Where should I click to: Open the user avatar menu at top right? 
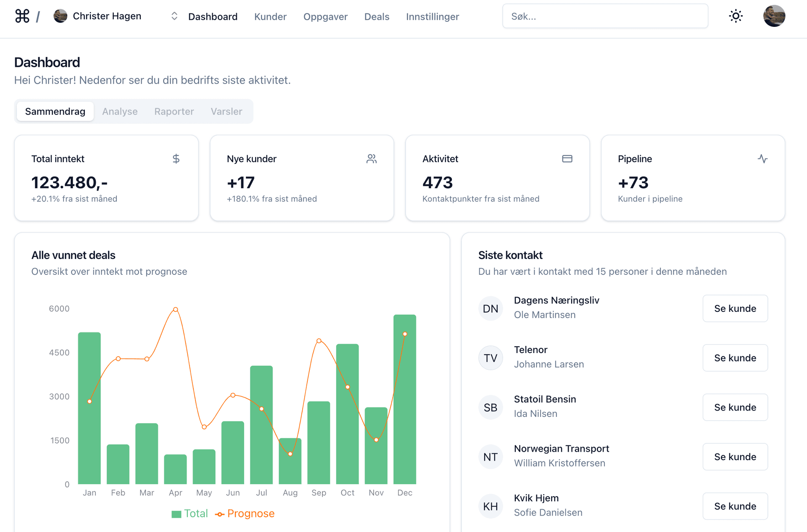point(774,16)
